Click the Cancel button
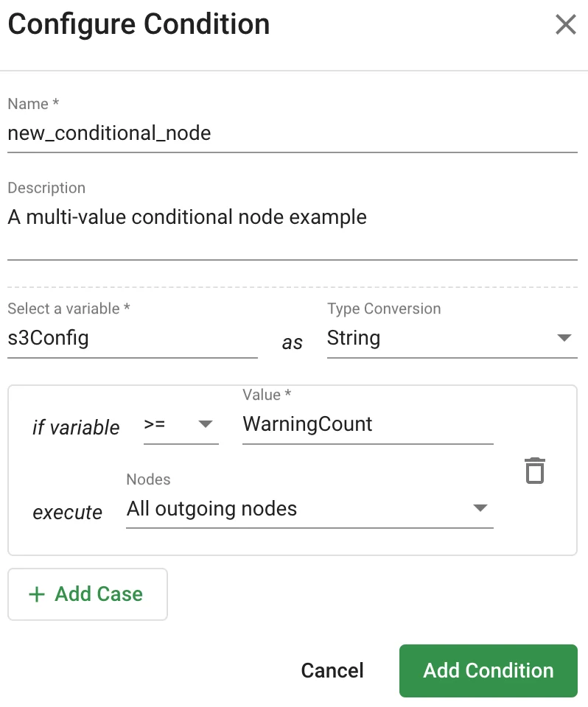The width and height of the screenshot is (588, 707). click(x=332, y=670)
